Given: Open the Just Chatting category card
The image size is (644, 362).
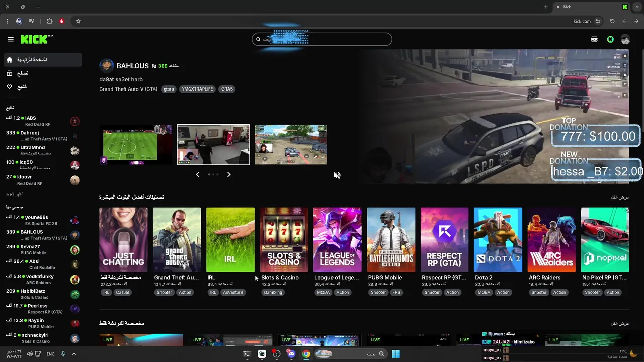Looking at the screenshot, I should coord(123,240).
